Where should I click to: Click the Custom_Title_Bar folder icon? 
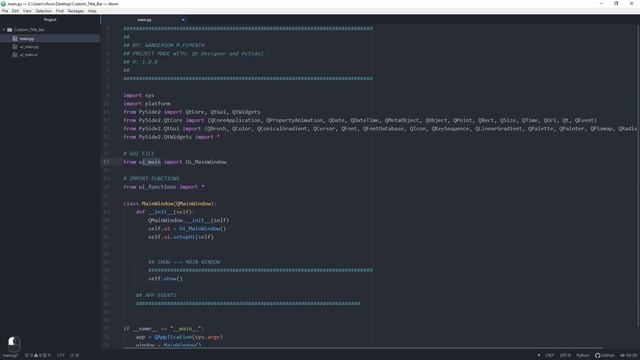[x=10, y=30]
